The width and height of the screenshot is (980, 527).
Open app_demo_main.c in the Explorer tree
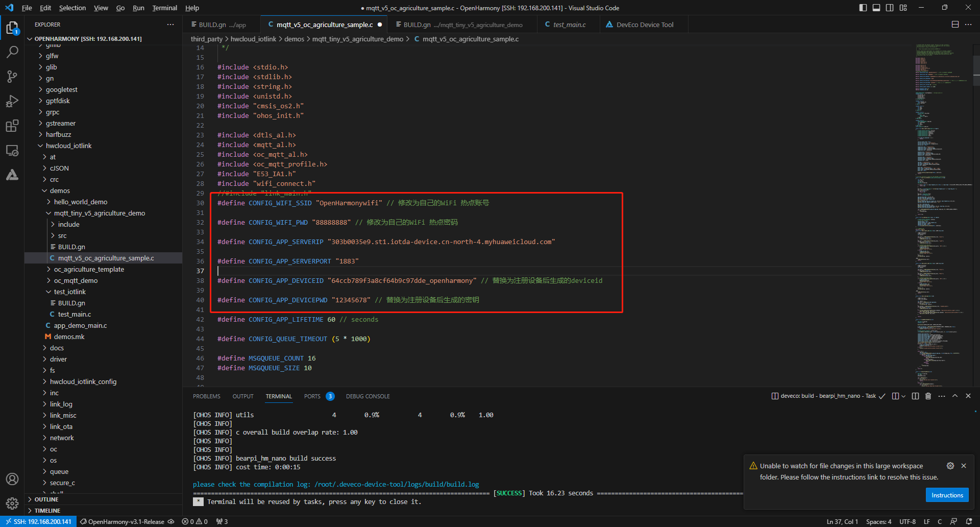click(x=80, y=326)
